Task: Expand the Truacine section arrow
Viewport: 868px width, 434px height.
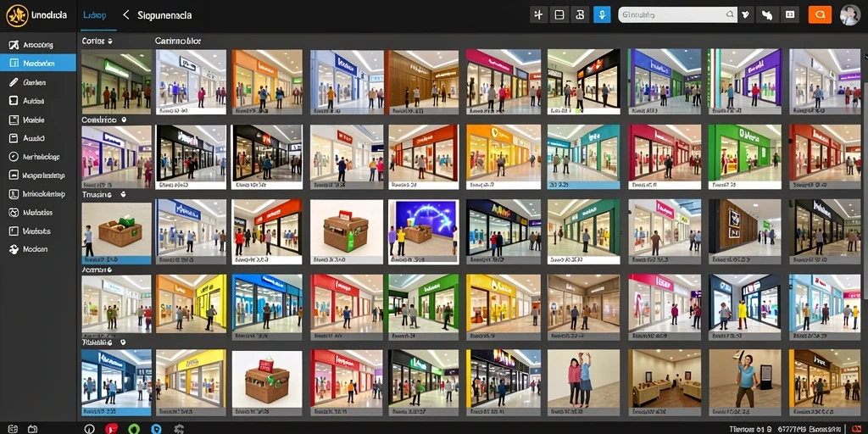Action: pos(123,195)
